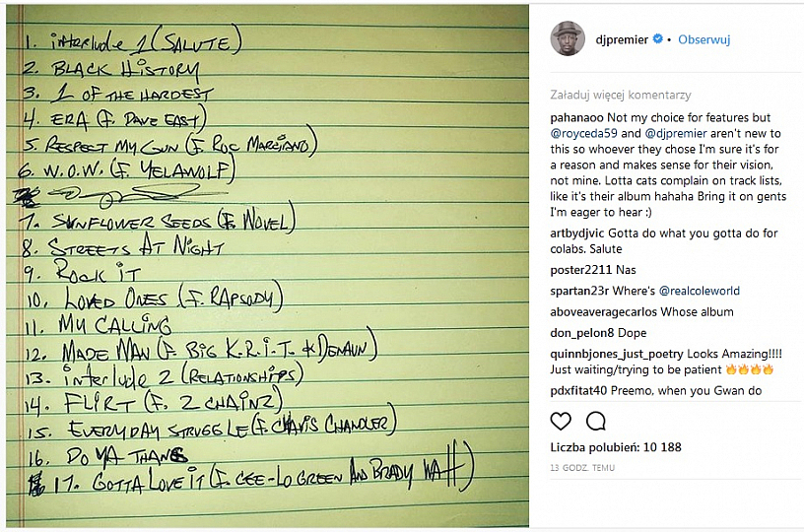
Task: Go to spartan23r's profile
Action: pyautogui.click(x=582, y=291)
